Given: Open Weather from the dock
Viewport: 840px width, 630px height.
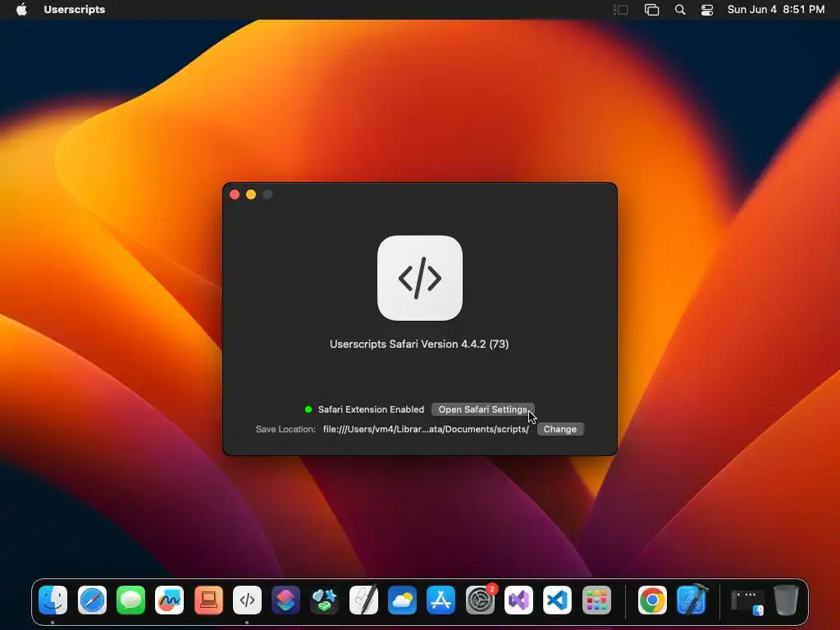Looking at the screenshot, I should pos(402,600).
